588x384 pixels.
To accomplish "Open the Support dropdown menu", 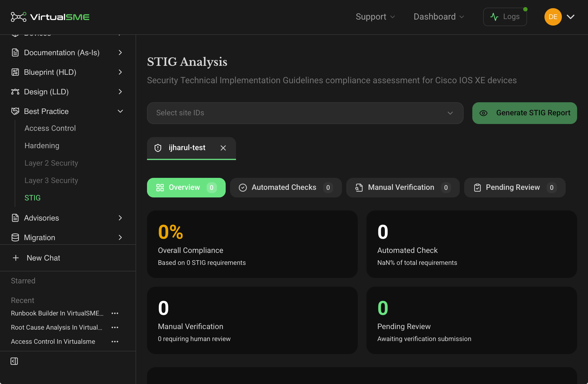I will [375, 17].
